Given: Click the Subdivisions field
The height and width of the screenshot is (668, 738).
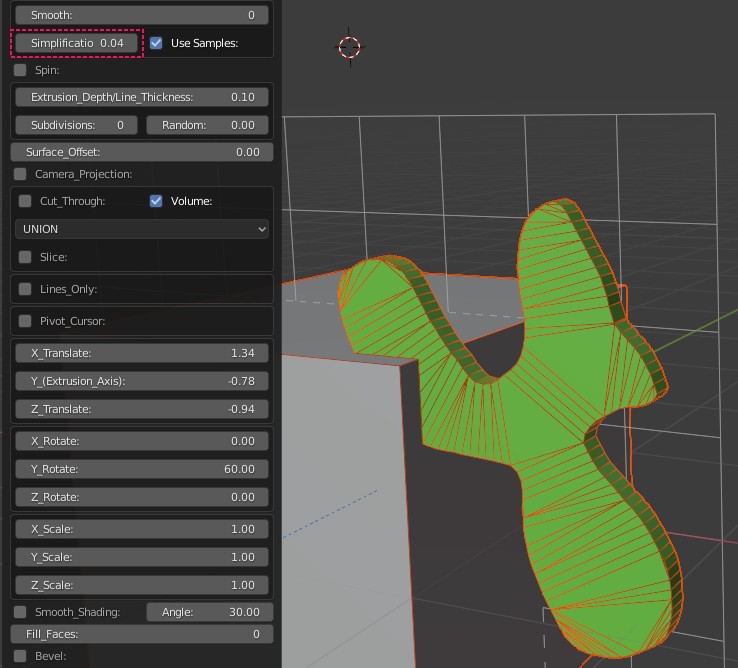Looking at the screenshot, I should [77, 125].
